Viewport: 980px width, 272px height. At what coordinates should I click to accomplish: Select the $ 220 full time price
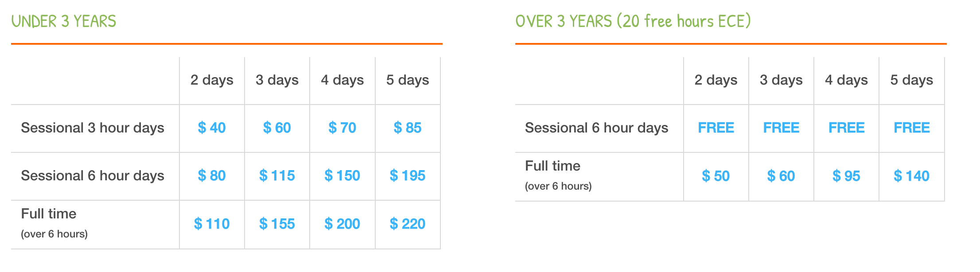[408, 224]
